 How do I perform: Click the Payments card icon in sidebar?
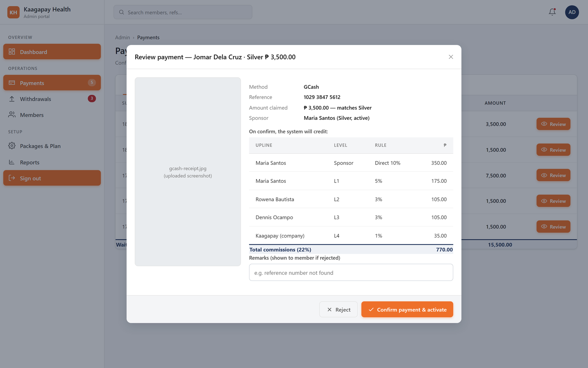click(12, 83)
